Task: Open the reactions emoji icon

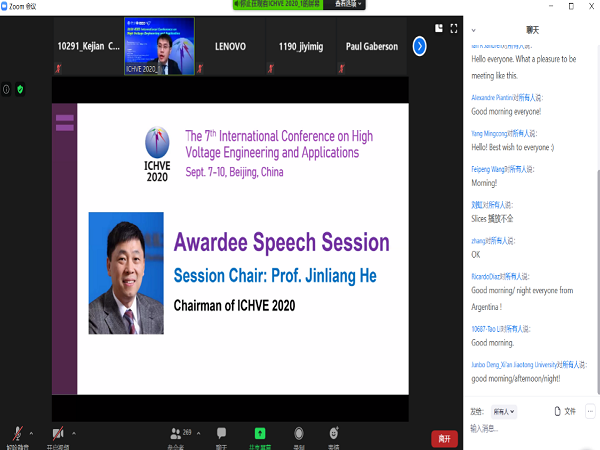Action: coord(334,433)
